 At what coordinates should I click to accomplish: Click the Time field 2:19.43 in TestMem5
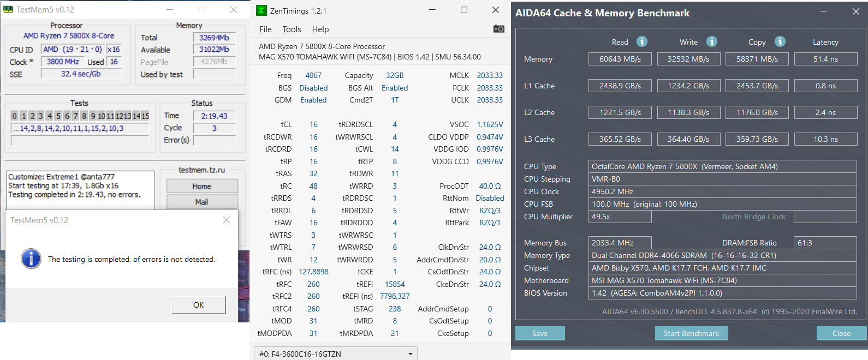pos(214,116)
